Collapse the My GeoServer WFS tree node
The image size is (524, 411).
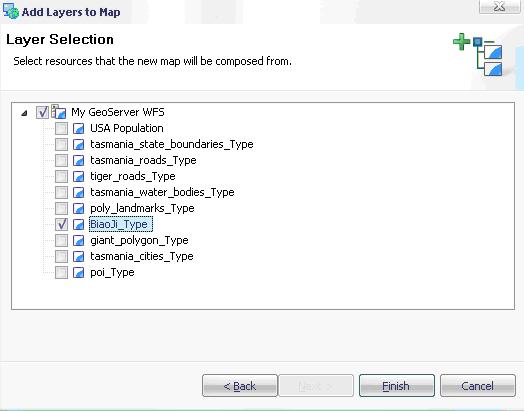tap(24, 113)
